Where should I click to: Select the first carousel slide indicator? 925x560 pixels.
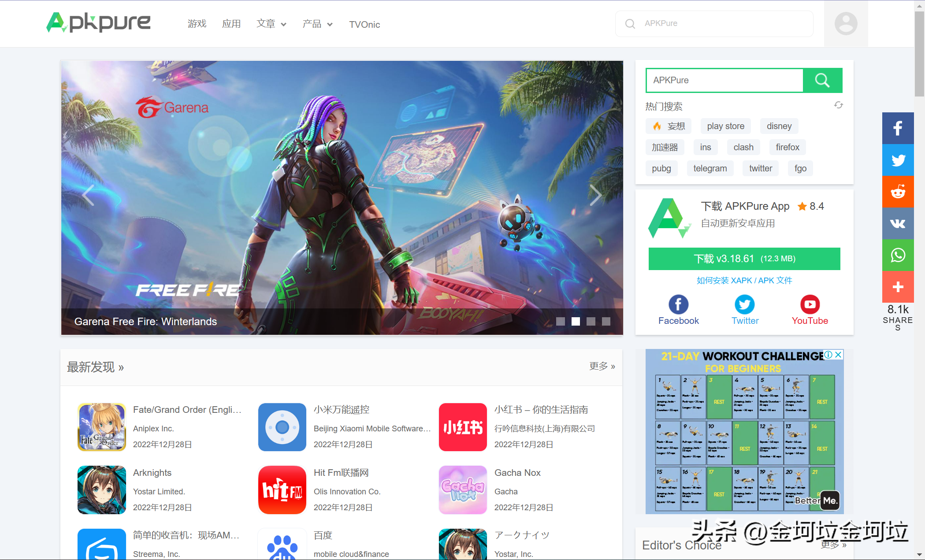(561, 322)
